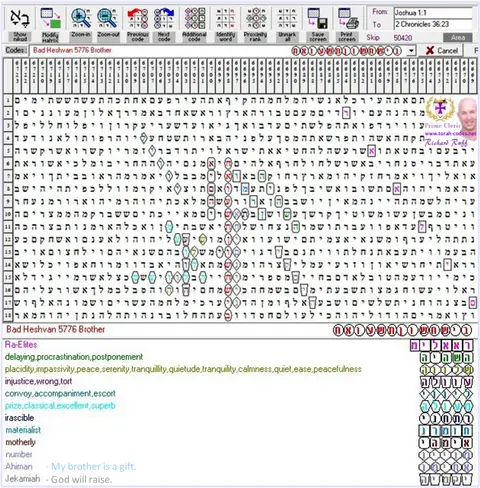The width and height of the screenshot is (480, 488).
Task: Click the row 18 header of the matrix
Action: point(8,315)
